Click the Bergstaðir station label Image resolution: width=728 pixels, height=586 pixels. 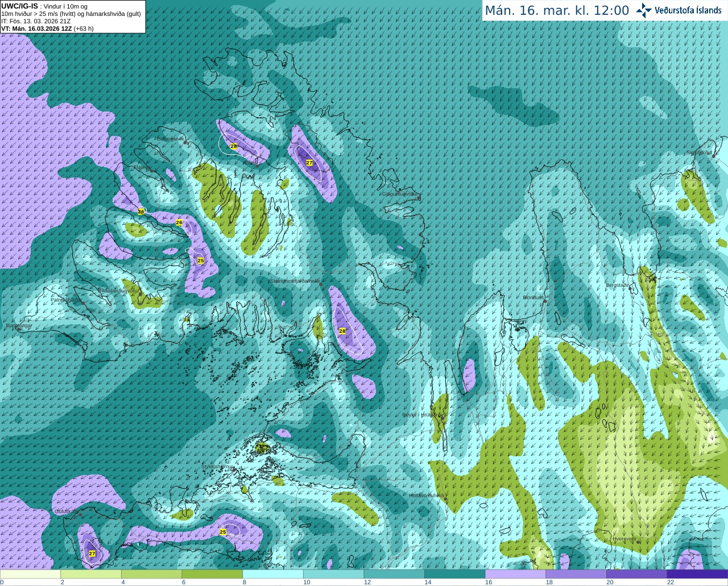pyautogui.click(x=618, y=285)
